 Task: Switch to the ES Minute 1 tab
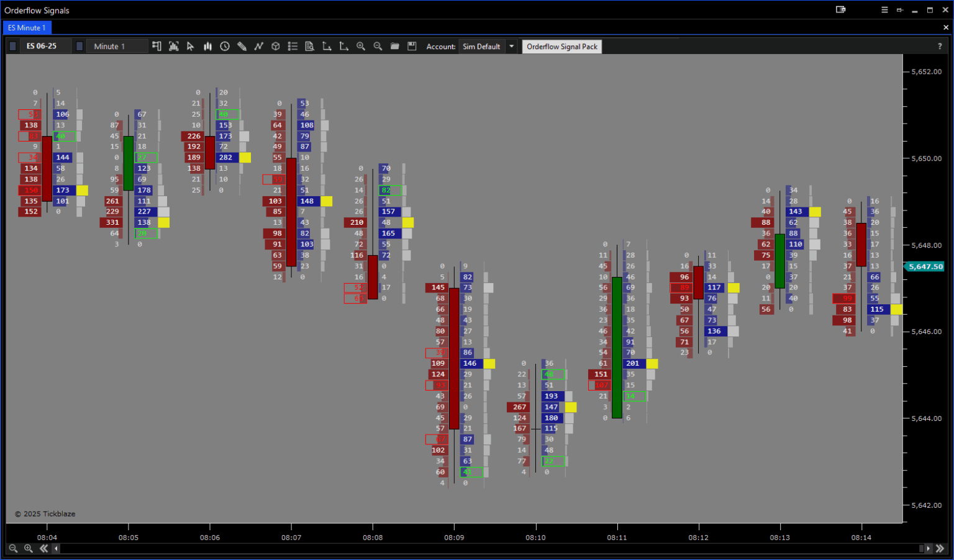coord(26,27)
